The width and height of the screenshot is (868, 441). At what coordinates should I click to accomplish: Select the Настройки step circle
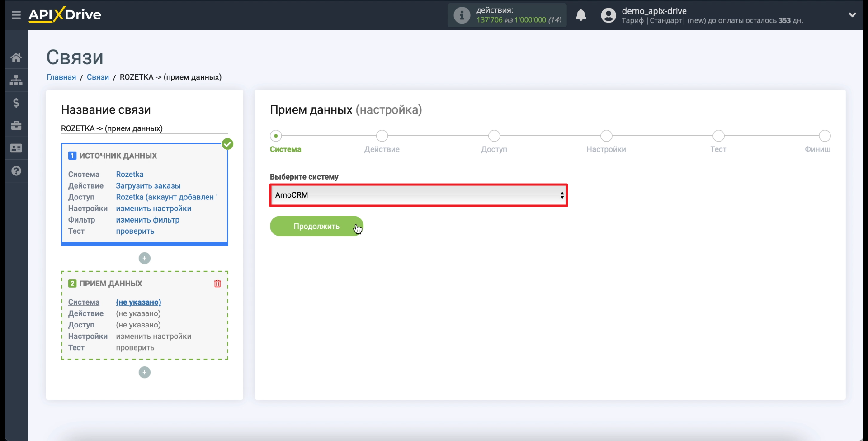[606, 136]
